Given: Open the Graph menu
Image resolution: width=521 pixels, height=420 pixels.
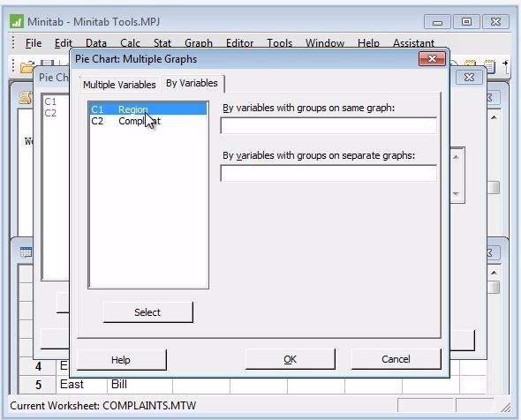Looking at the screenshot, I should 199,43.
